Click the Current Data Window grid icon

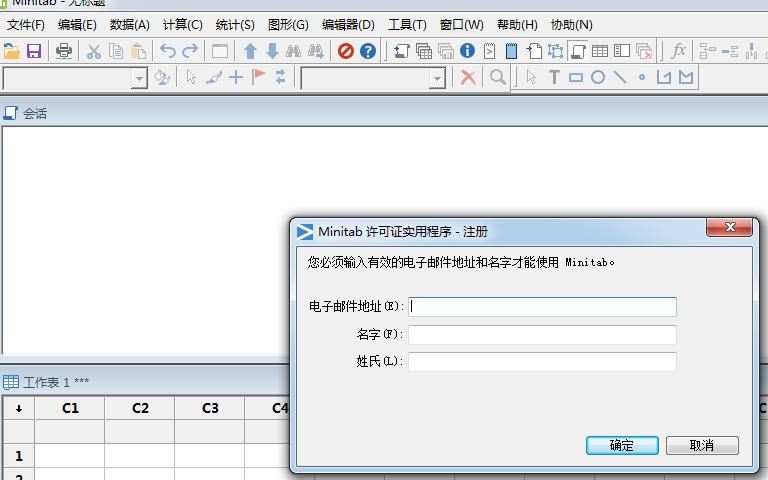[600, 51]
